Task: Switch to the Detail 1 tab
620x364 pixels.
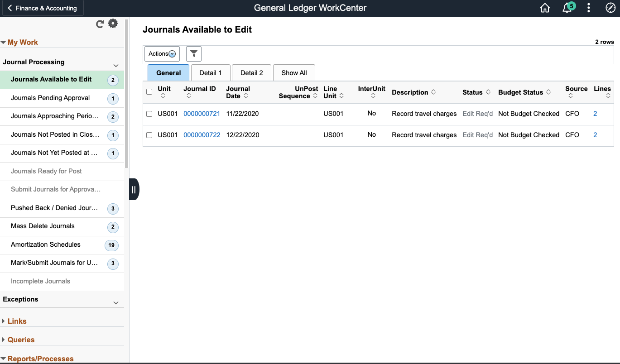Action: click(210, 72)
